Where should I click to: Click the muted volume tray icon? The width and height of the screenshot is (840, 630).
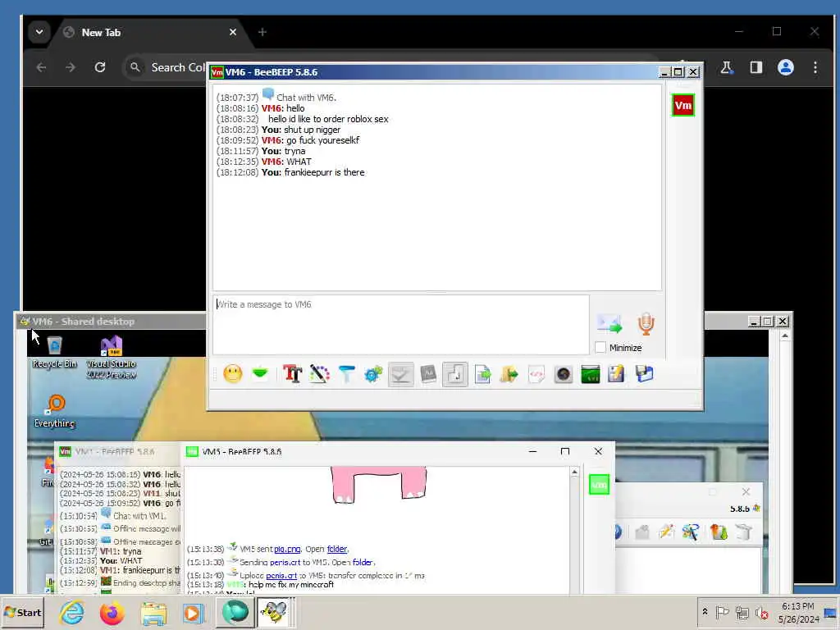[761, 612]
